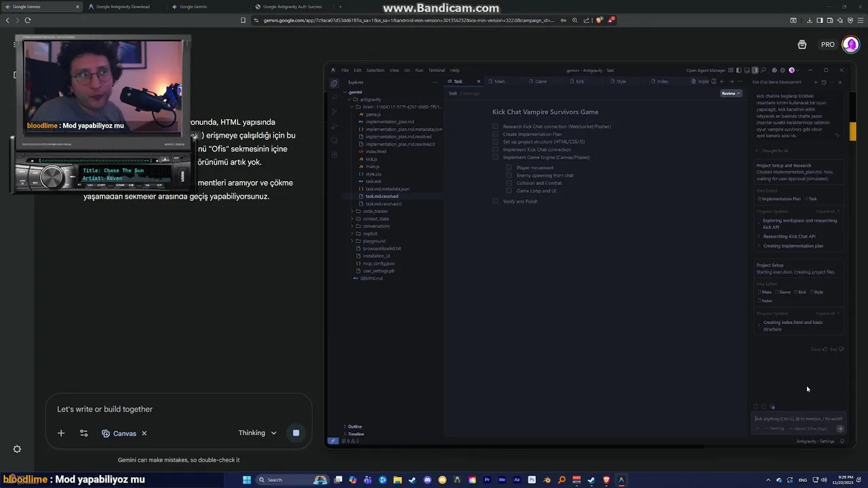This screenshot has height=488, width=868.
Task: Click the browser bookmark icon in address bar
Action: [x=243, y=20]
